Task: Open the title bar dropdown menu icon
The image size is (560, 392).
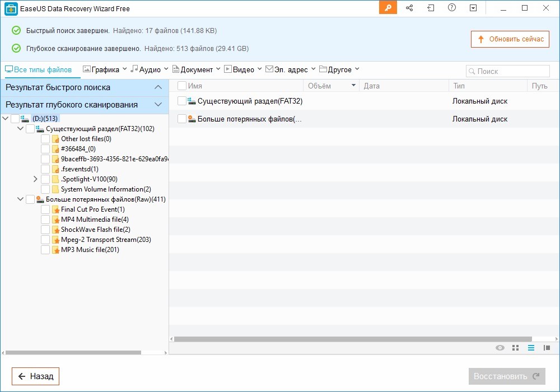Action: coord(473,8)
